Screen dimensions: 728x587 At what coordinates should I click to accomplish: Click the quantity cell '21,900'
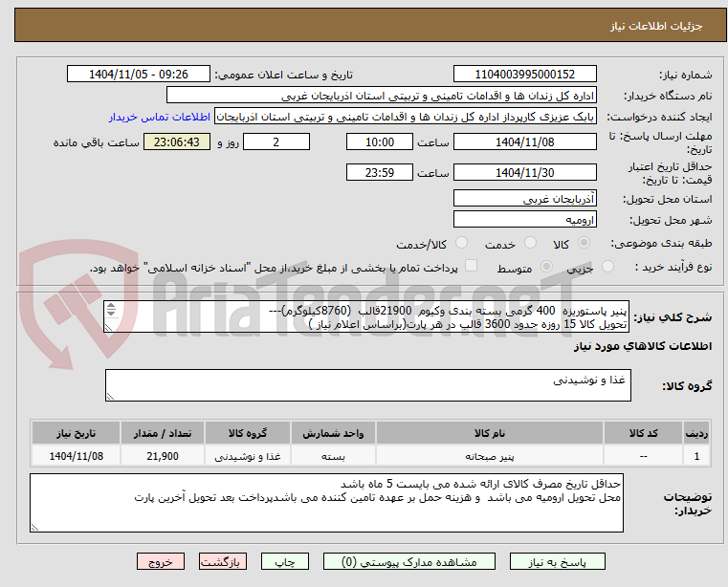pyautogui.click(x=163, y=456)
